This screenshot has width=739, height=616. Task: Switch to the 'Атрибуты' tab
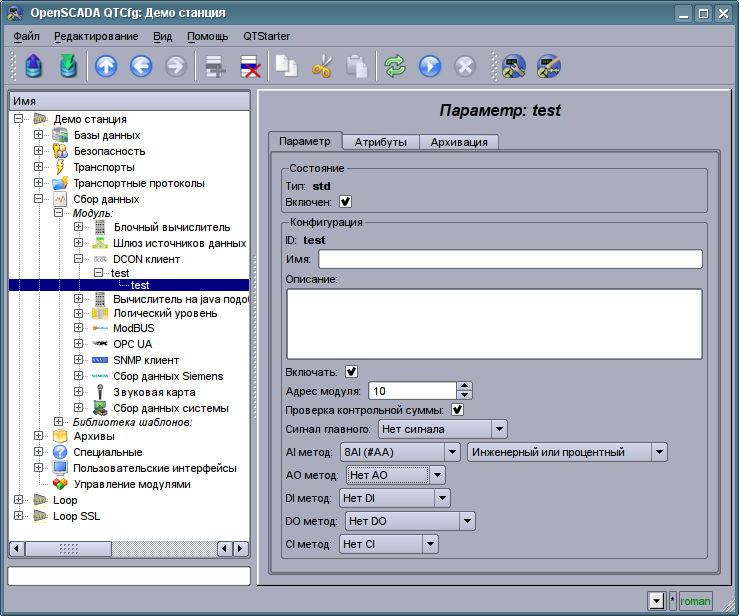(380, 142)
